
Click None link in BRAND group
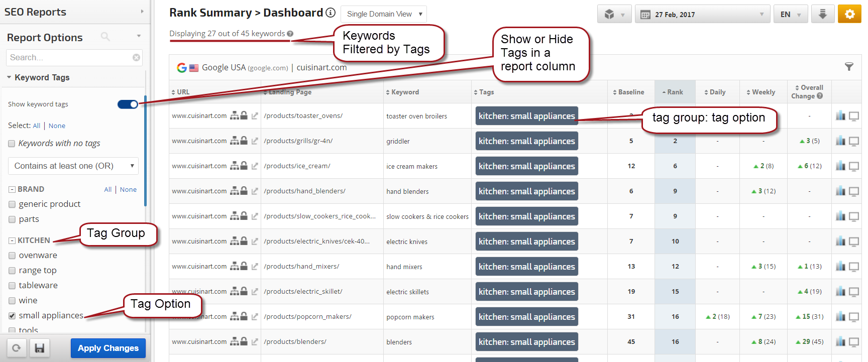128,189
